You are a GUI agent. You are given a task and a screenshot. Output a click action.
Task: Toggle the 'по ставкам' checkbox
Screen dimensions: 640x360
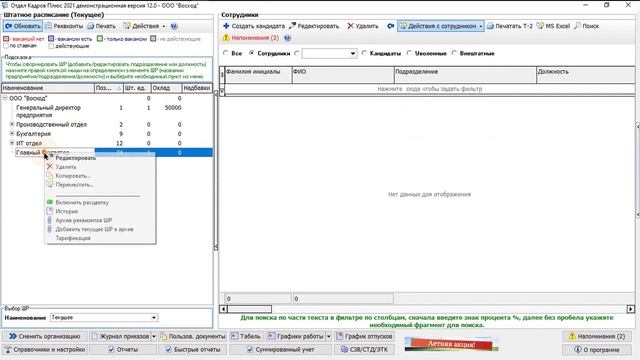tap(6, 46)
